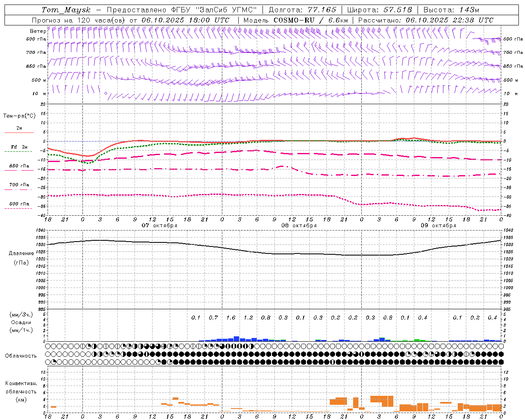Select the 500 гПа temperature legend entry

point(19,204)
